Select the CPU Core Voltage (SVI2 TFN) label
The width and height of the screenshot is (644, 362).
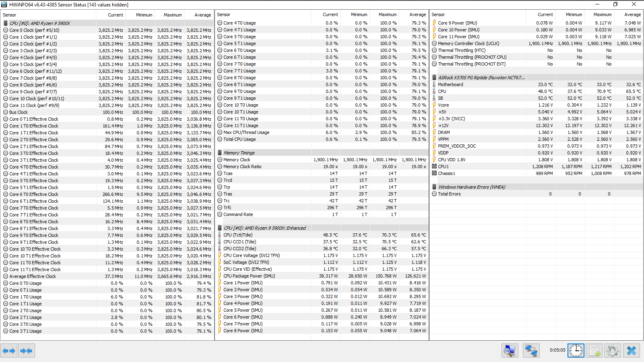coord(252,255)
